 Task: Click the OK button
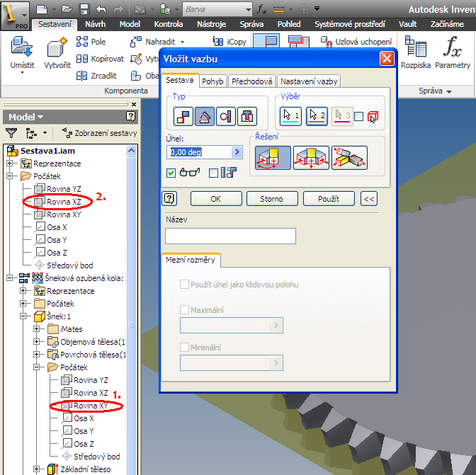tap(216, 199)
